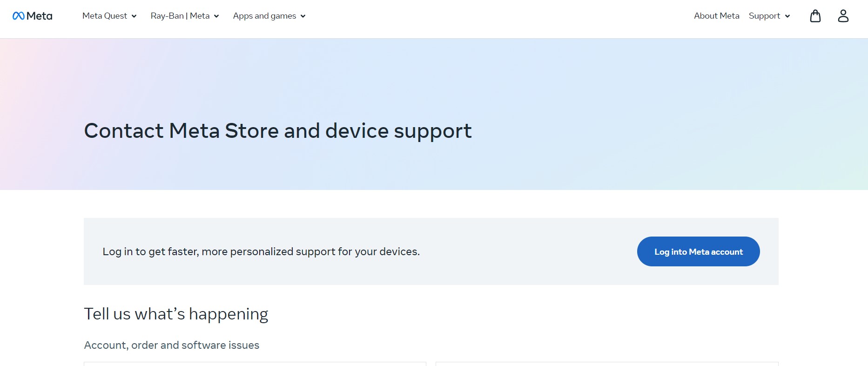
Task: Click the left card under software issues
Action: pos(255,365)
